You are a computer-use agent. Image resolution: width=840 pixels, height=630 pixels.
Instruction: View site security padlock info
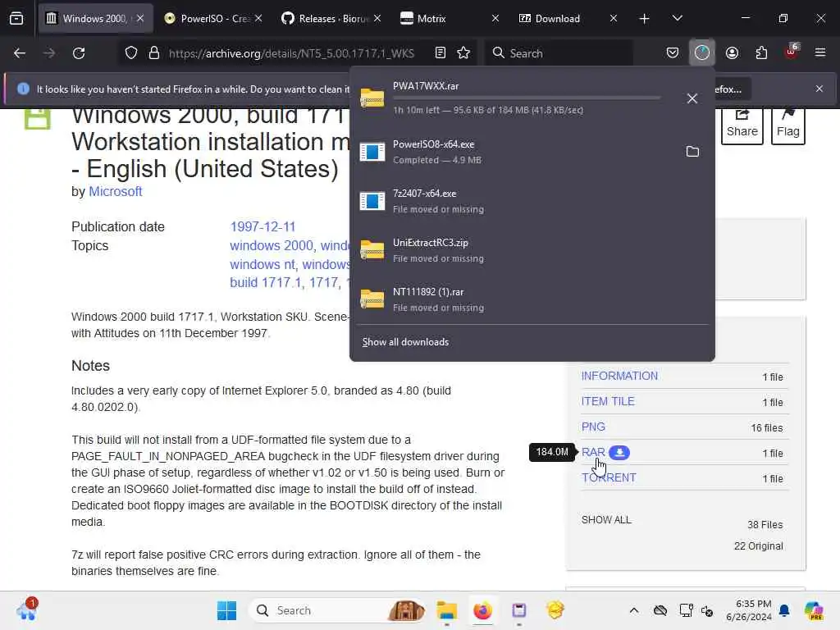(154, 53)
